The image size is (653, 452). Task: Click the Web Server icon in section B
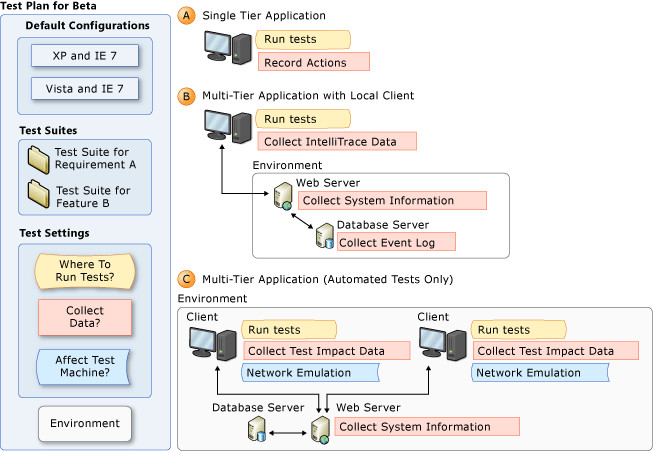(283, 194)
